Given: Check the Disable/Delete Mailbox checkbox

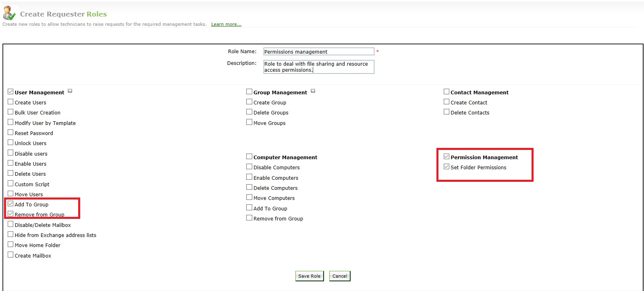Looking at the screenshot, I should click(10, 224).
